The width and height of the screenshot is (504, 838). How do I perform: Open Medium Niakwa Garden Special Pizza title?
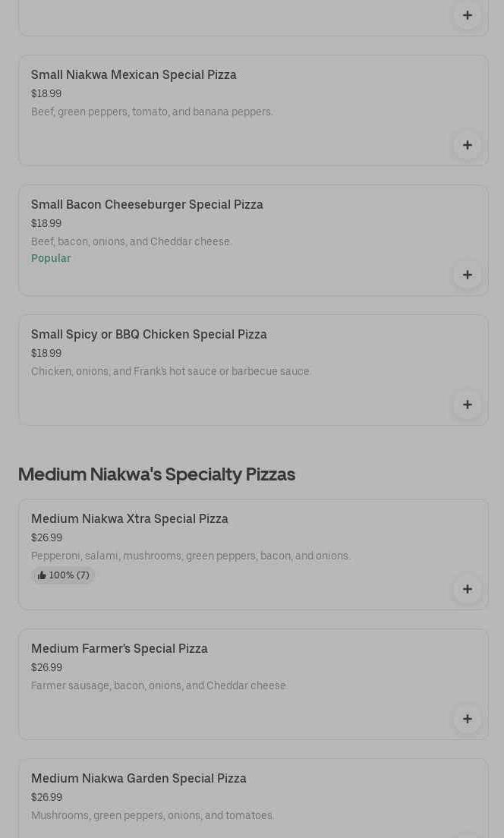pyautogui.click(x=138, y=779)
